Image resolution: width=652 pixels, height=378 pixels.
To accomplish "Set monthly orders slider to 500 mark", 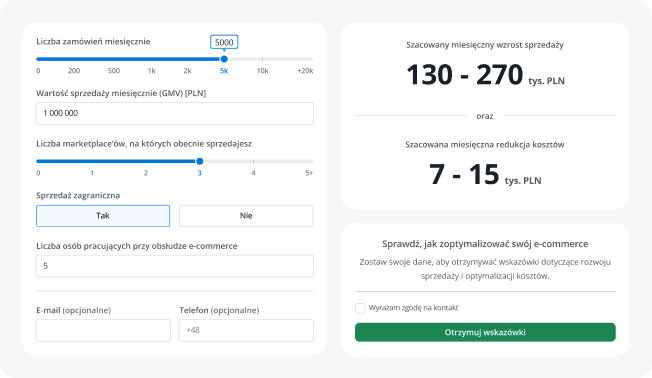I will 114,59.
